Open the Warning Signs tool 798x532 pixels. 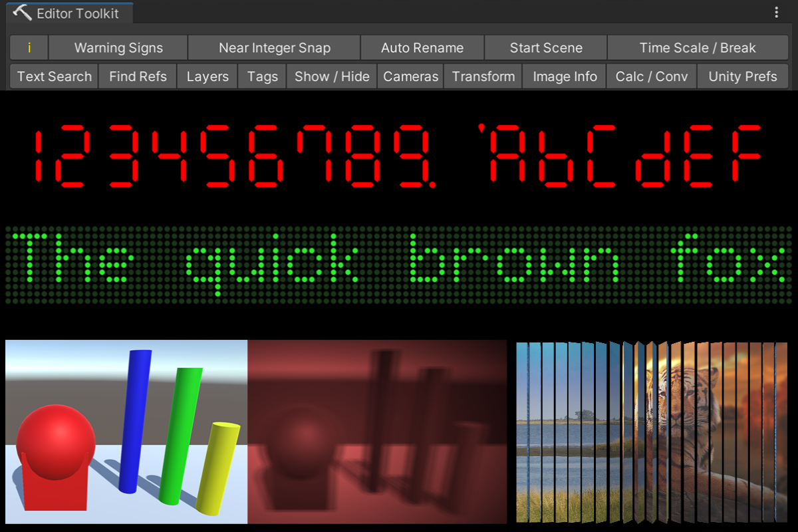coord(118,48)
